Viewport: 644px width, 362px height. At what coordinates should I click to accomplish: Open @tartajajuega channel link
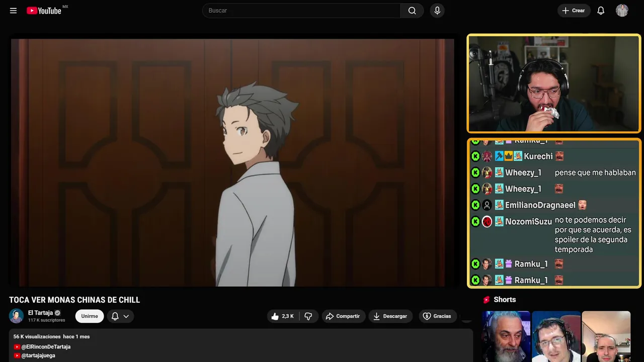click(x=38, y=355)
